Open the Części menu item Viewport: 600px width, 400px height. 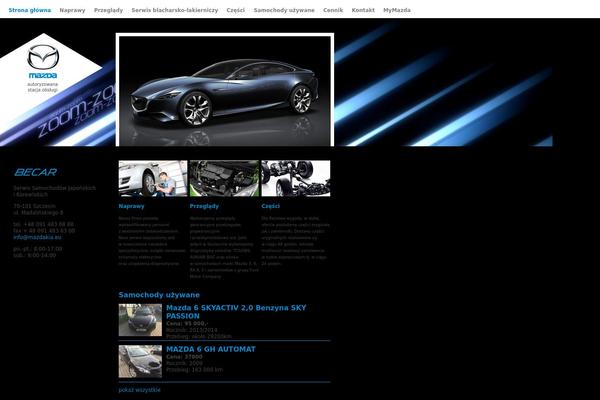236,10
